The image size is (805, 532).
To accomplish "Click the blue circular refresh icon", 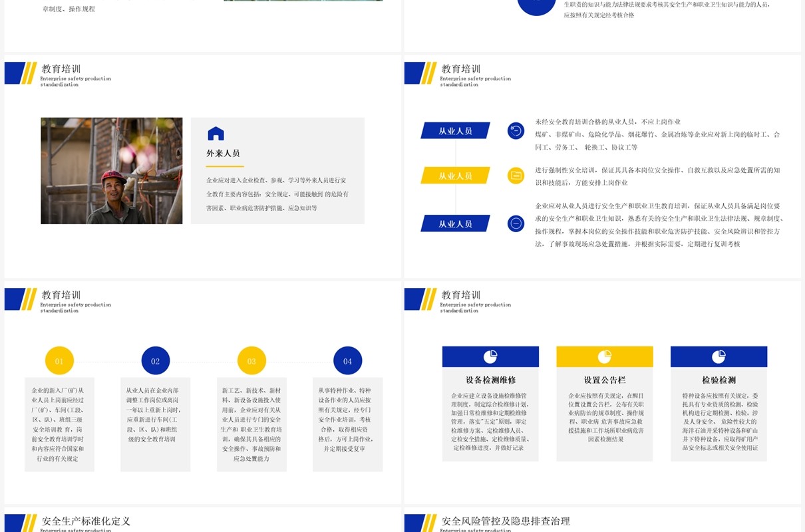I will [516, 130].
